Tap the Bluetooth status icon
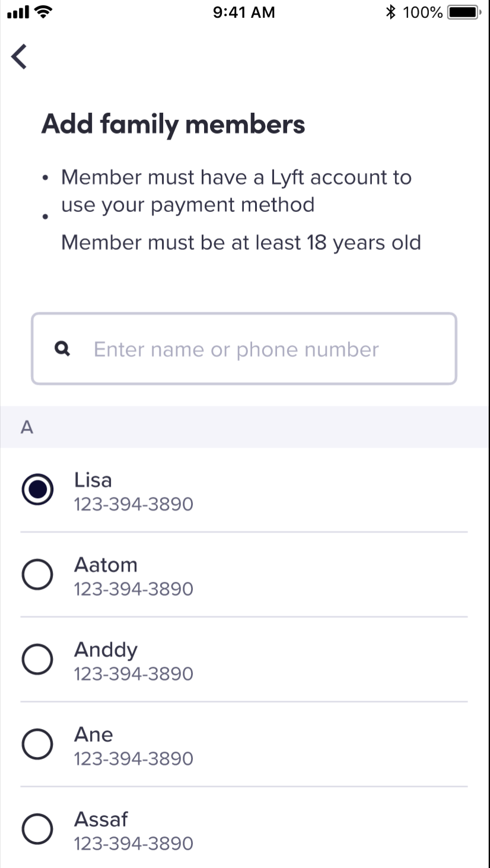The height and width of the screenshot is (868, 490). point(390,12)
